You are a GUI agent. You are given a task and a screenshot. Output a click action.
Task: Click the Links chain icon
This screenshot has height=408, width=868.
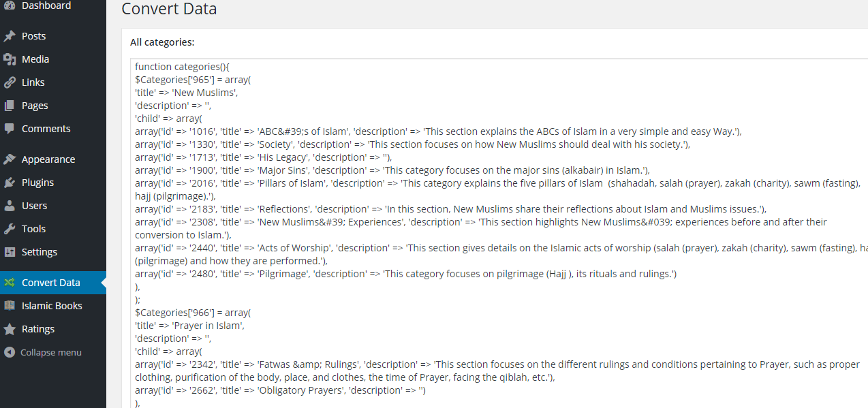10,82
